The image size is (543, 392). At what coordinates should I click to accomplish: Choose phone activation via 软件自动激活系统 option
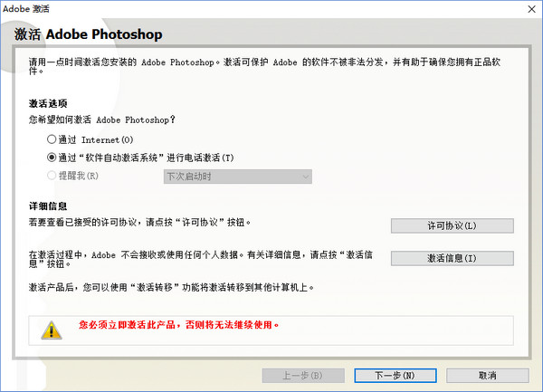(52, 158)
